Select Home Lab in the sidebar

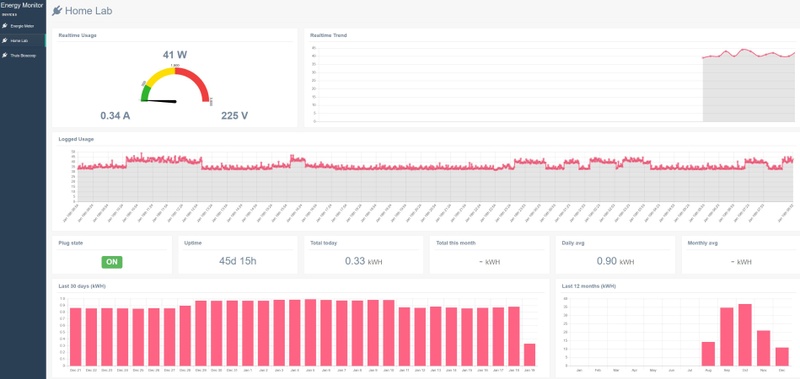click(x=22, y=40)
